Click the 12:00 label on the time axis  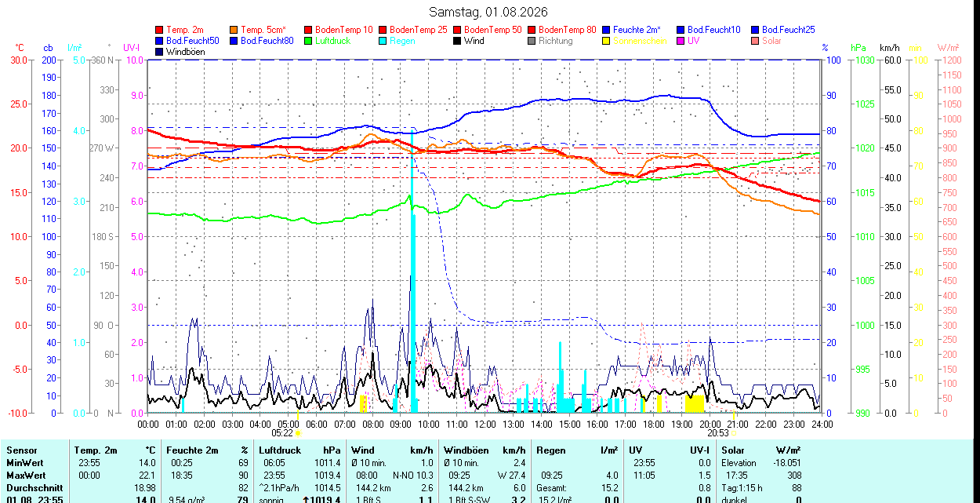[x=485, y=424]
